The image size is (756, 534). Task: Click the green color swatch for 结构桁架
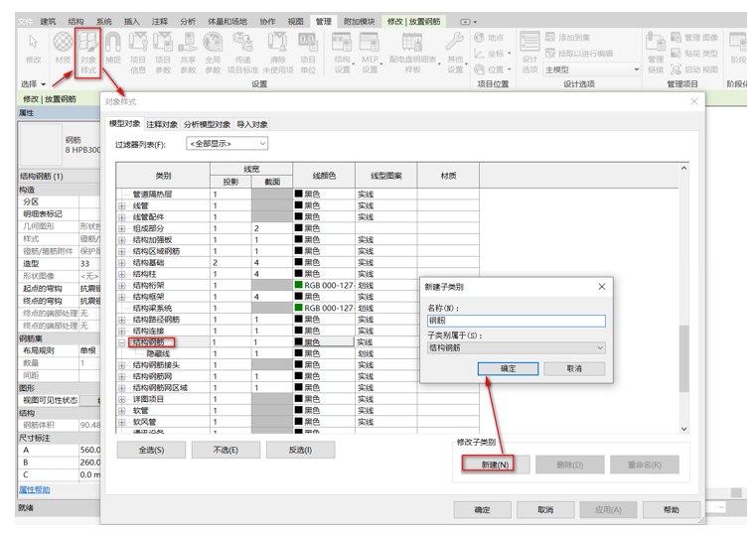point(299,285)
